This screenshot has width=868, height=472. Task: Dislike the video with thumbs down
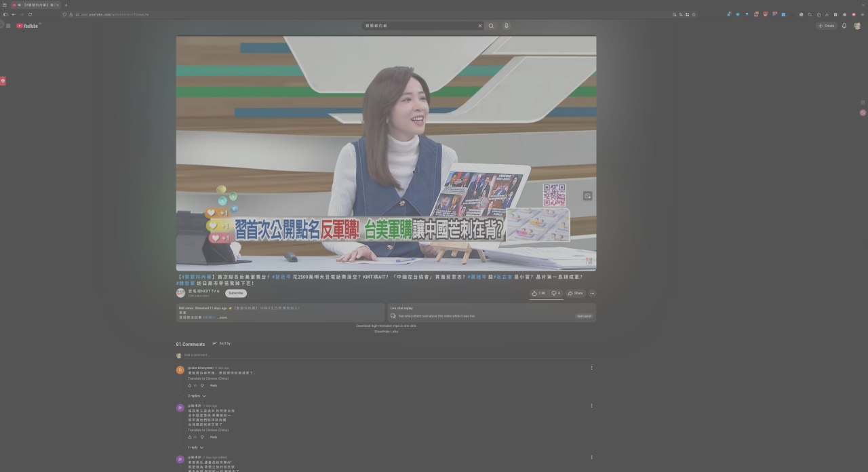(x=555, y=293)
